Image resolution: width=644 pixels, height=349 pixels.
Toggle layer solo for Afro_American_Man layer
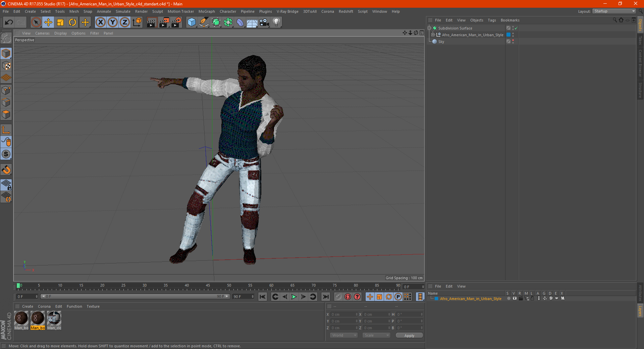[509, 298]
